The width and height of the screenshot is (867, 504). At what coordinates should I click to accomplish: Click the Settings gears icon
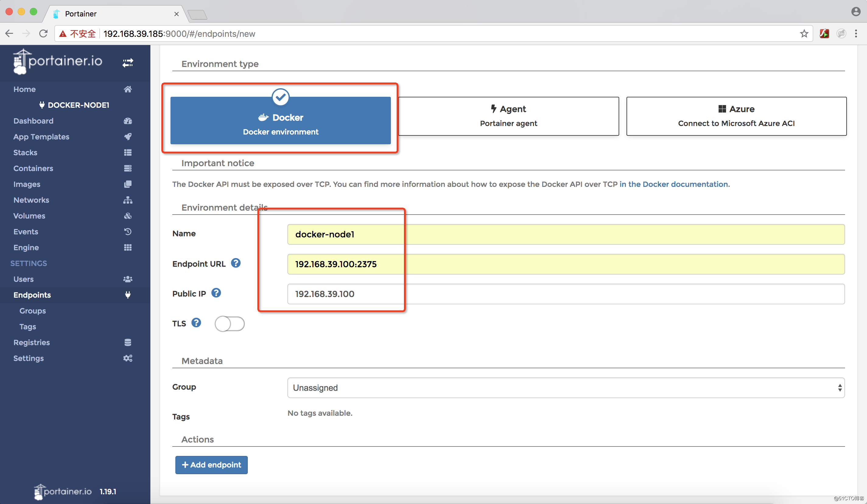click(128, 358)
